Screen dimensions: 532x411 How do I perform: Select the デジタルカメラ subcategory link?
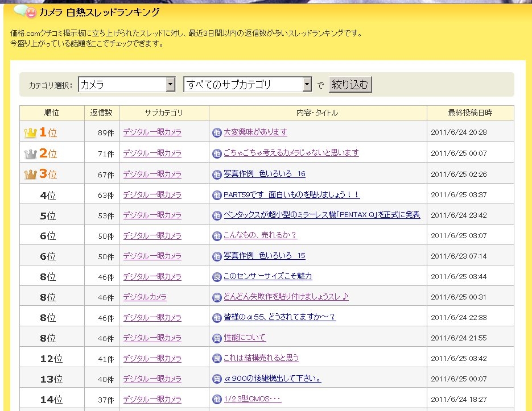[x=145, y=297]
